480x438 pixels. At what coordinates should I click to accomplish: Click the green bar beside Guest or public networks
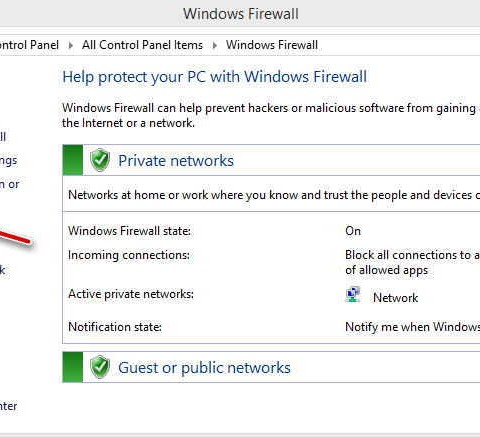(x=73, y=367)
